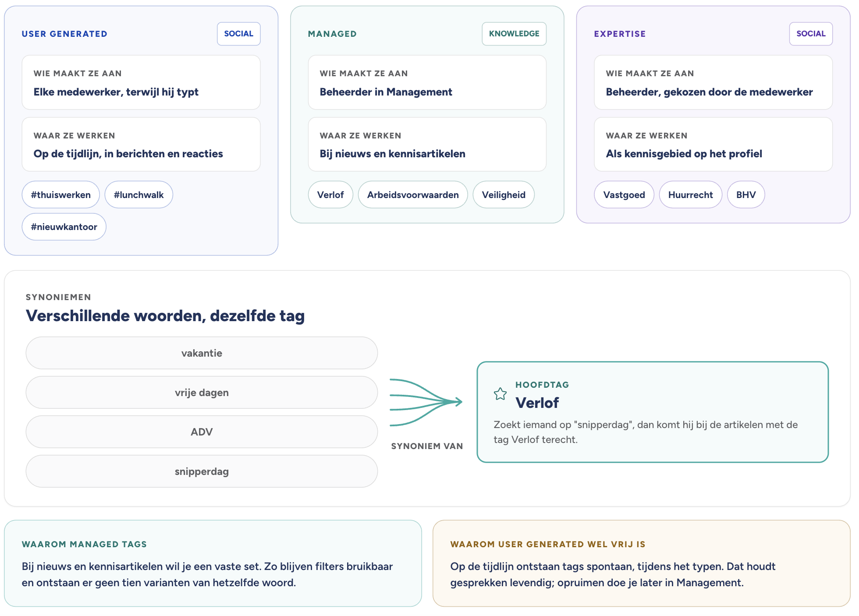The height and width of the screenshot is (616, 859).
Task: Pick the Veiligheid tag chip
Action: pyautogui.click(x=504, y=195)
